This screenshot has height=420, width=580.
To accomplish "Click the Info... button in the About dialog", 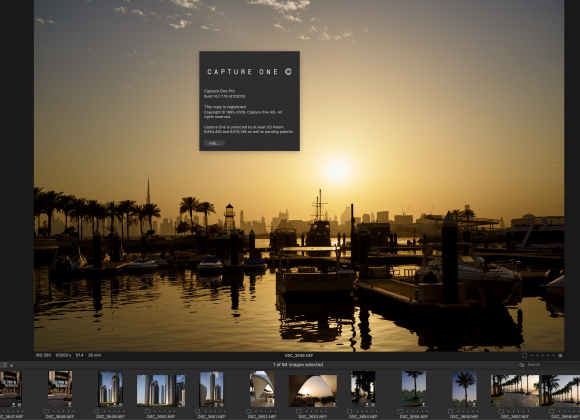I will pyautogui.click(x=214, y=143).
